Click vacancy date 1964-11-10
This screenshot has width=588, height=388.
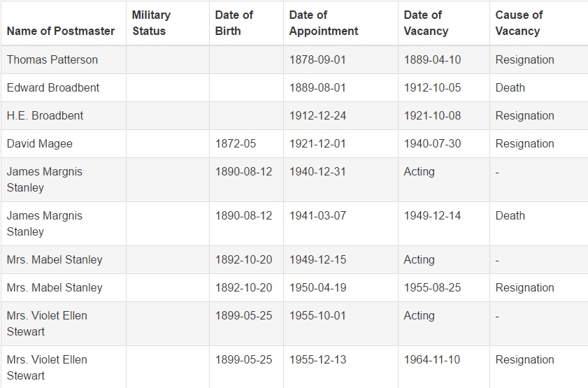click(x=432, y=359)
